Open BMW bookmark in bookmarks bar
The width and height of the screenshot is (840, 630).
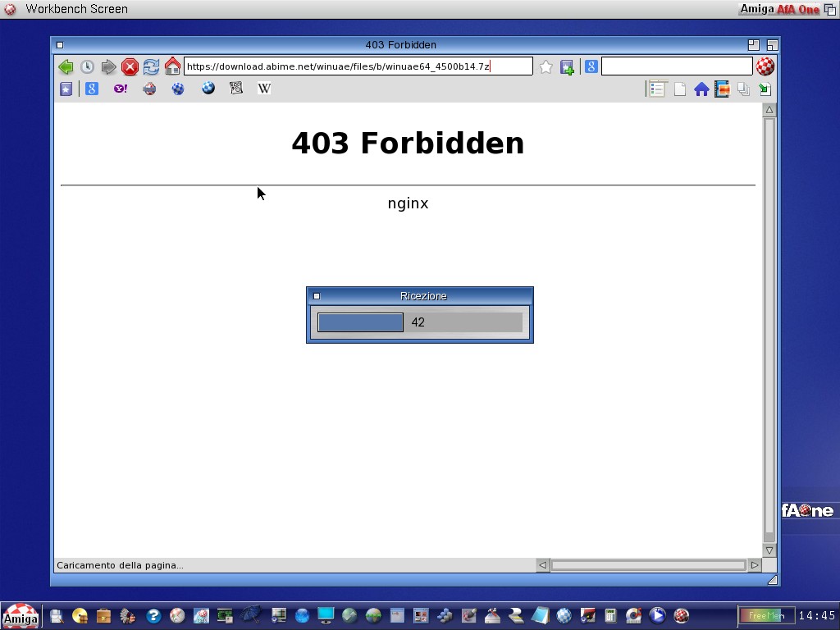208,88
